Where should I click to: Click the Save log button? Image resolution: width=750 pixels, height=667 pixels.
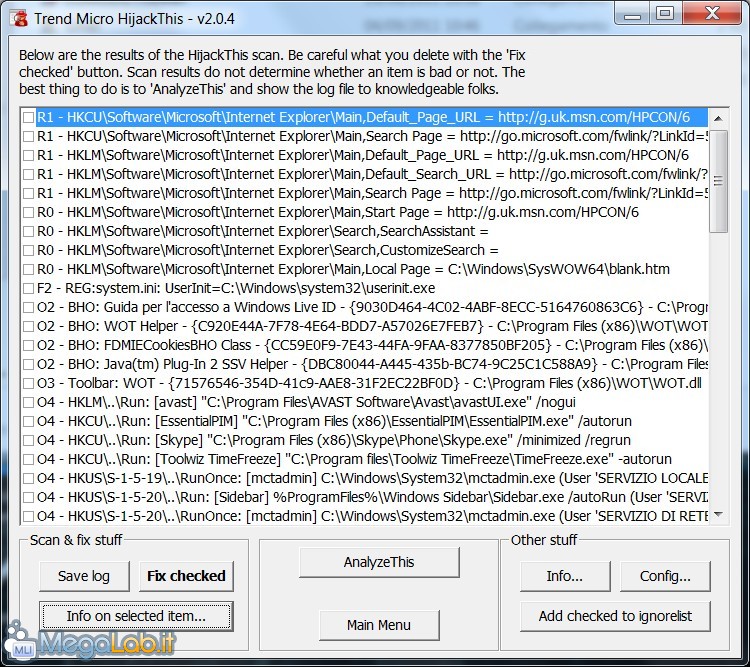point(84,576)
